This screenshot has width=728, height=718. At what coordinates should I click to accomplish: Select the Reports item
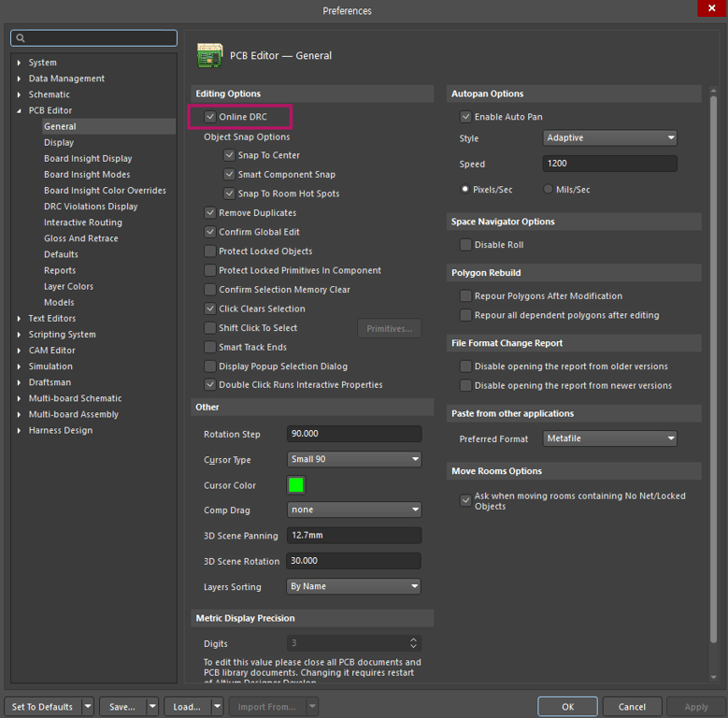click(60, 270)
